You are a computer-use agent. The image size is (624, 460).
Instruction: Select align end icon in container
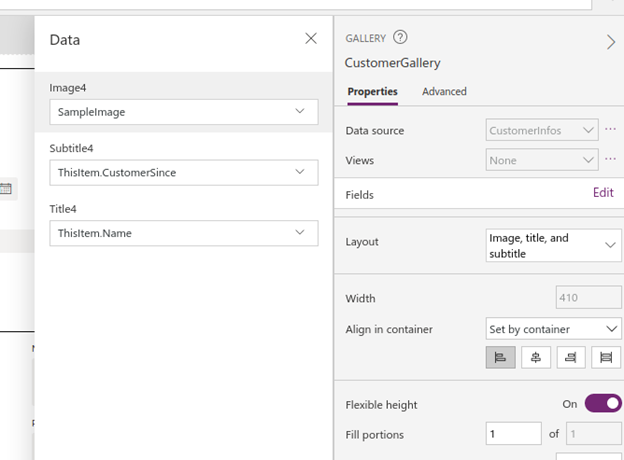tap(571, 357)
